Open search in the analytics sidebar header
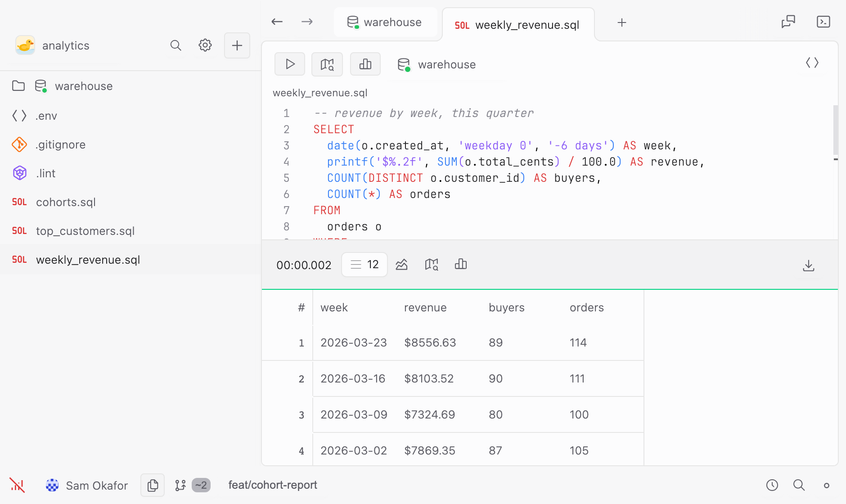 coord(175,45)
